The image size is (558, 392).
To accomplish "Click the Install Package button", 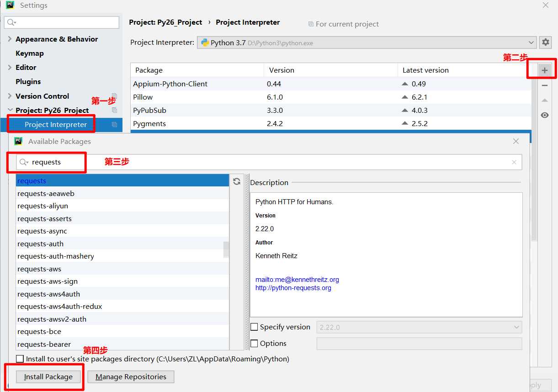I will [x=48, y=377].
